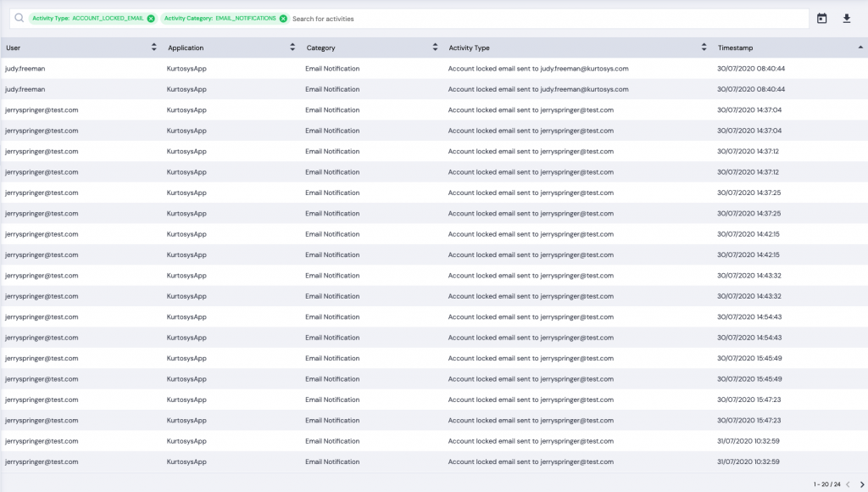Select the last 31/07/2020 10:32:59 timestamp
Screen dimensions: 868x492
tap(748, 461)
